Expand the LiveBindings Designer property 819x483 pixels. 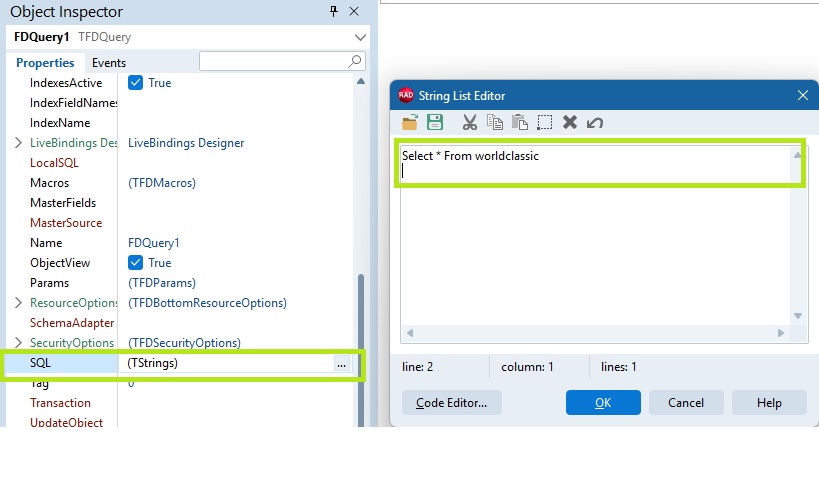tap(18, 143)
